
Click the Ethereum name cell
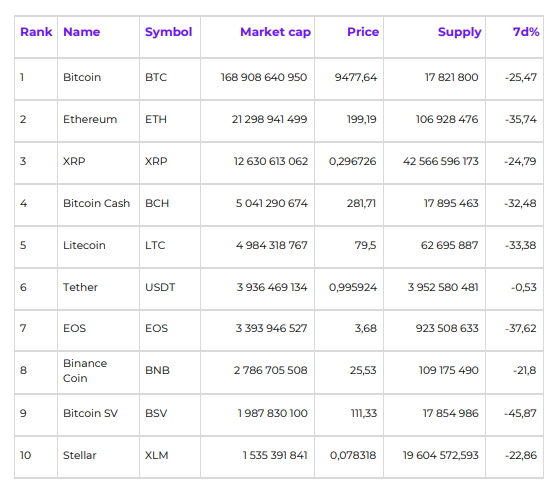tap(90, 119)
